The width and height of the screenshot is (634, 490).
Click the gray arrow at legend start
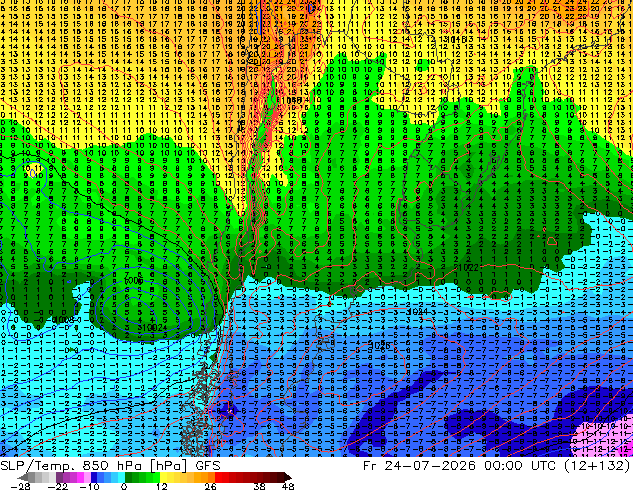[23, 477]
